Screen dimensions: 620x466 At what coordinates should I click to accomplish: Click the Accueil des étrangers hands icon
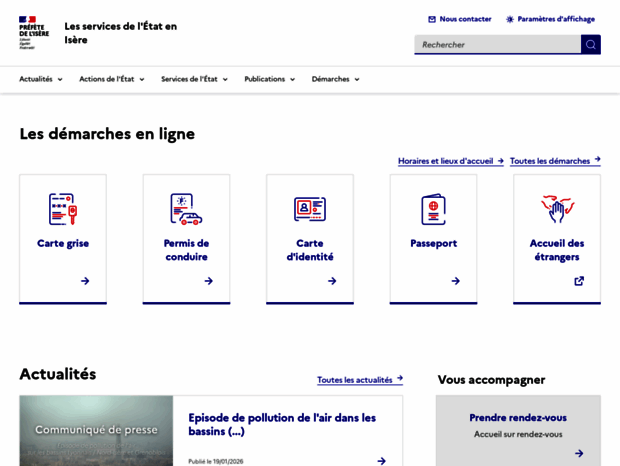[557, 209]
